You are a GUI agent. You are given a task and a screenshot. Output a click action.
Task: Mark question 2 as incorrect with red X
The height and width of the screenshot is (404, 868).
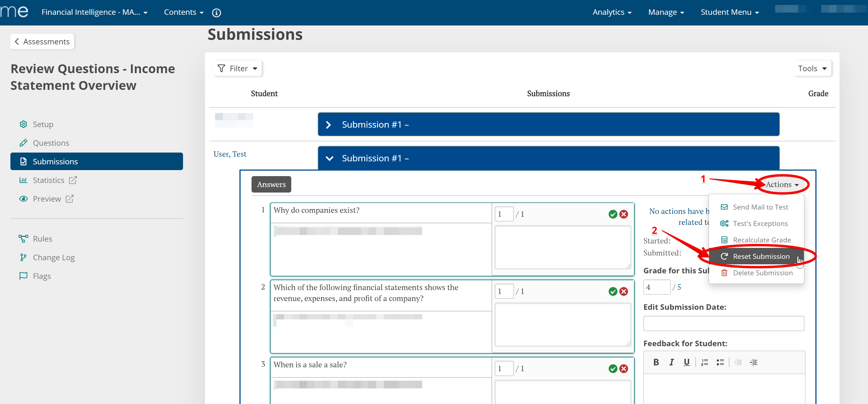click(624, 291)
